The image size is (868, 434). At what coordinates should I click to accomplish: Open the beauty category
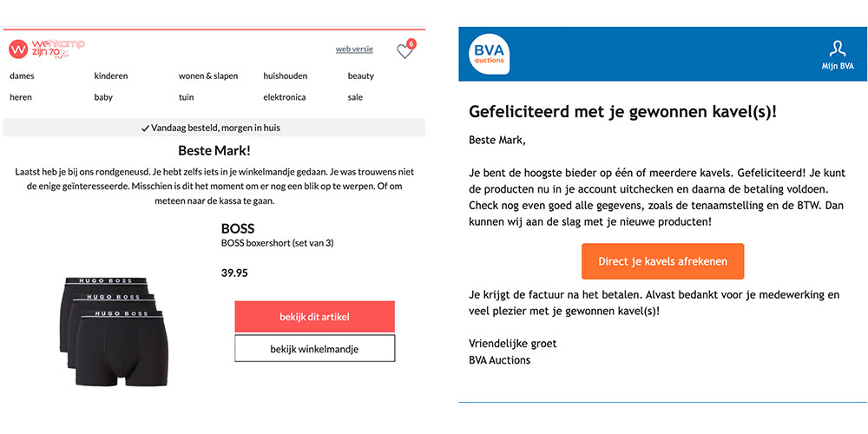click(x=361, y=76)
